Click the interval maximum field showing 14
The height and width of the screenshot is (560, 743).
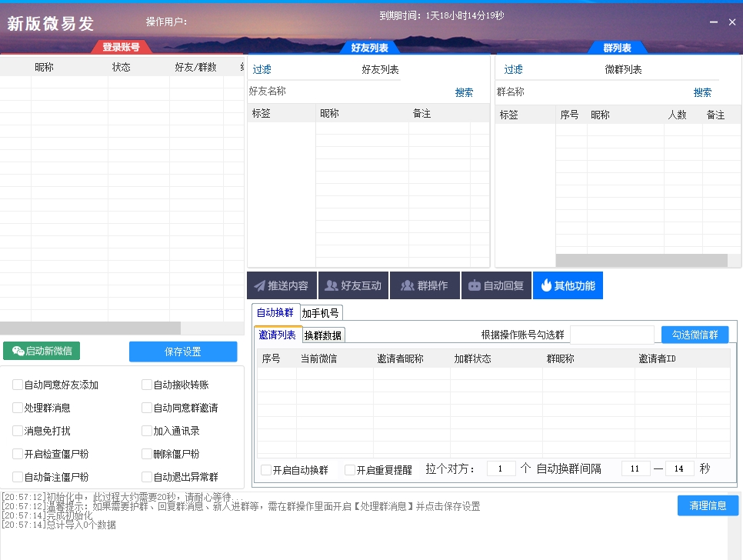click(679, 468)
